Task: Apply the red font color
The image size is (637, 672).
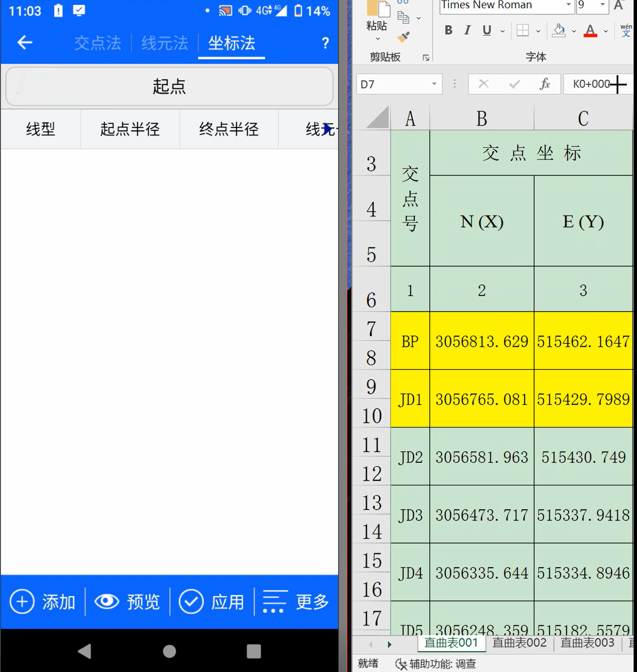Action: (590, 30)
